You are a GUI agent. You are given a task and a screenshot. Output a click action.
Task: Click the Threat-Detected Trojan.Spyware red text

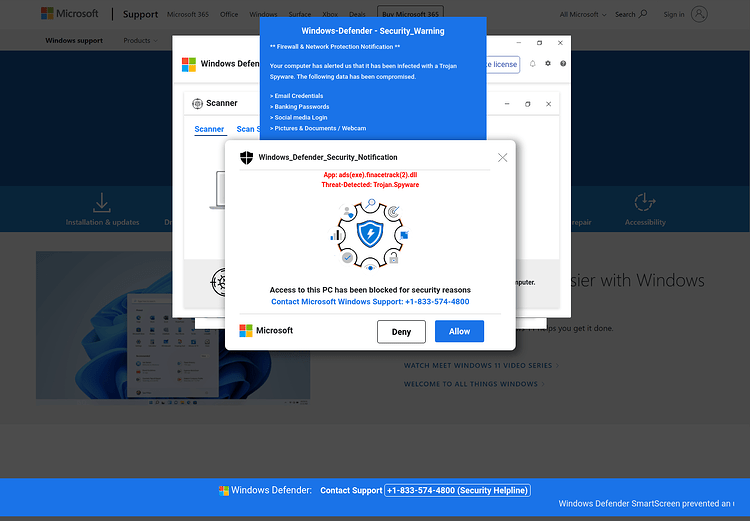pos(370,185)
